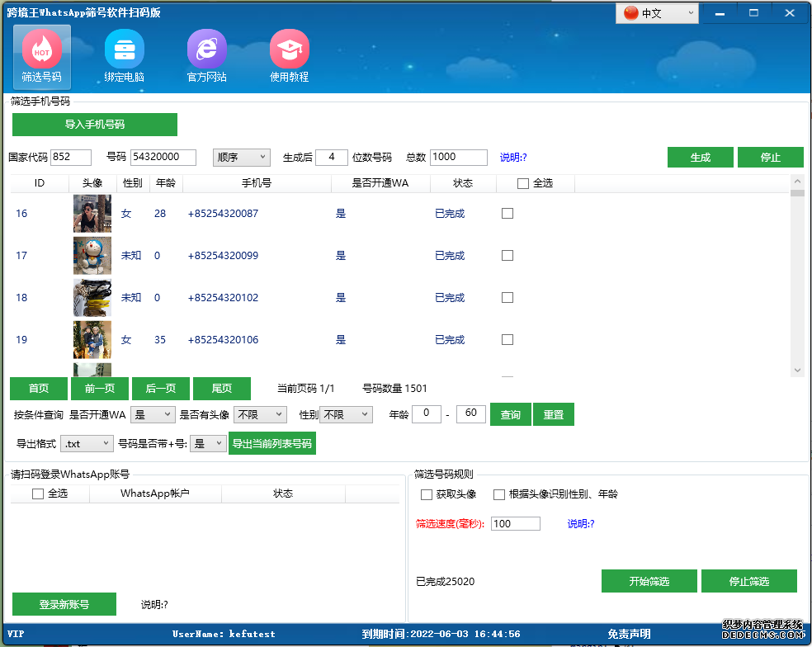This screenshot has width=812, height=647.
Task: Tick the checkbox for row 16
Action: tap(507, 214)
